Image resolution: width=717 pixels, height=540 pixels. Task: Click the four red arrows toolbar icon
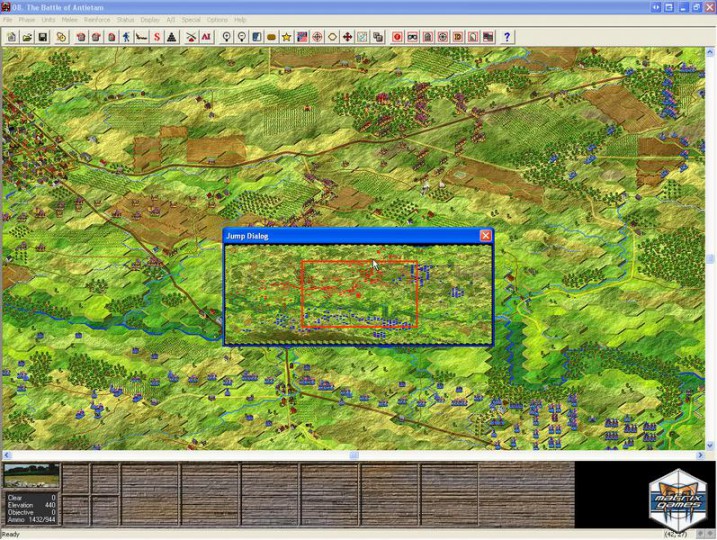(x=348, y=37)
